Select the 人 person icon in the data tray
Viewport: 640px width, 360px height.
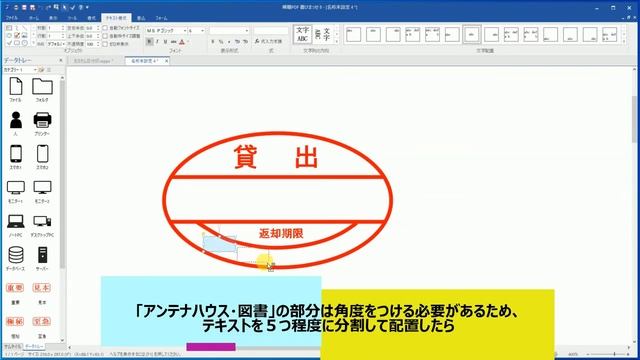click(16, 120)
